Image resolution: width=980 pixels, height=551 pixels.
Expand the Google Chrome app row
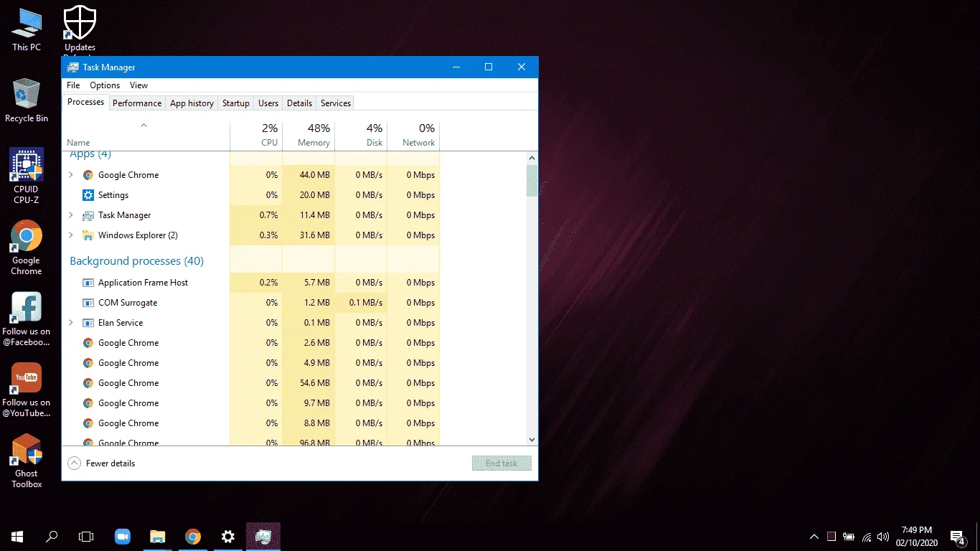click(x=70, y=175)
